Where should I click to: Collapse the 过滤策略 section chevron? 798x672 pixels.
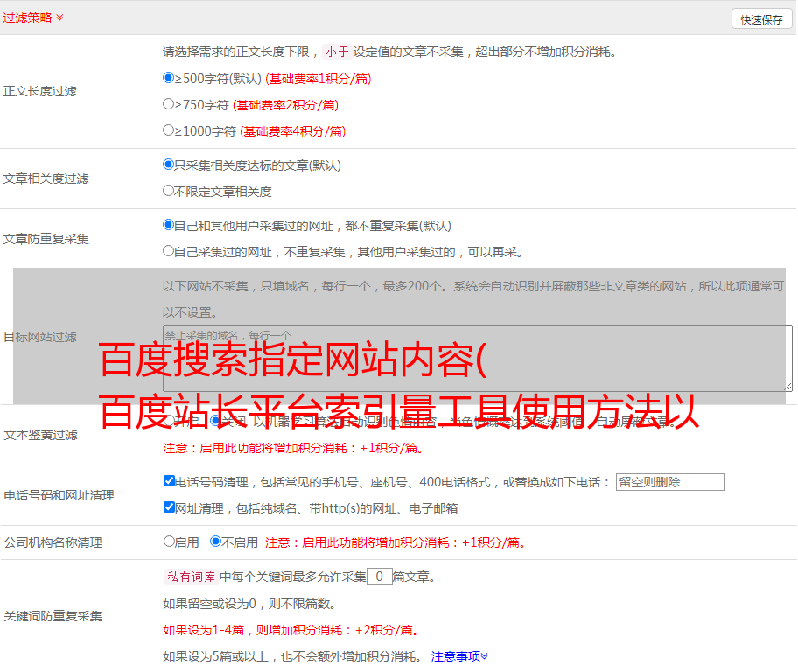point(59,17)
